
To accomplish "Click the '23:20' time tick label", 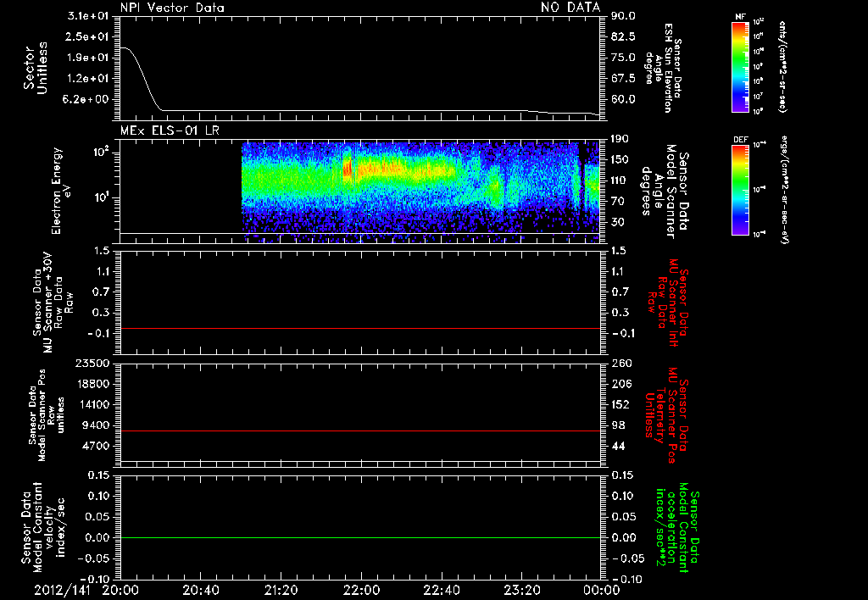I will point(521,590).
